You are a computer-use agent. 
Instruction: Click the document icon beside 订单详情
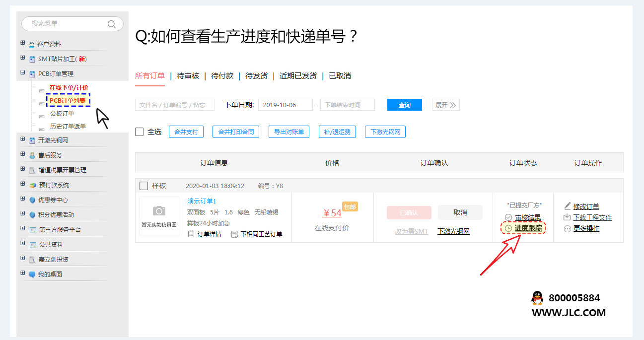(x=191, y=234)
